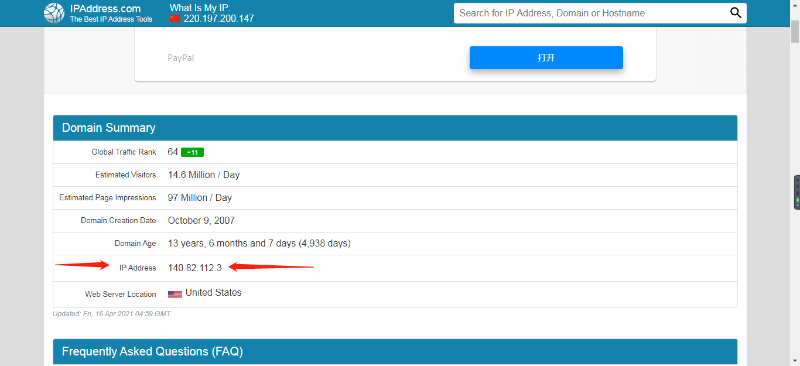Click the Domain Summary header
The height and width of the screenshot is (366, 800).
pyautogui.click(x=395, y=128)
